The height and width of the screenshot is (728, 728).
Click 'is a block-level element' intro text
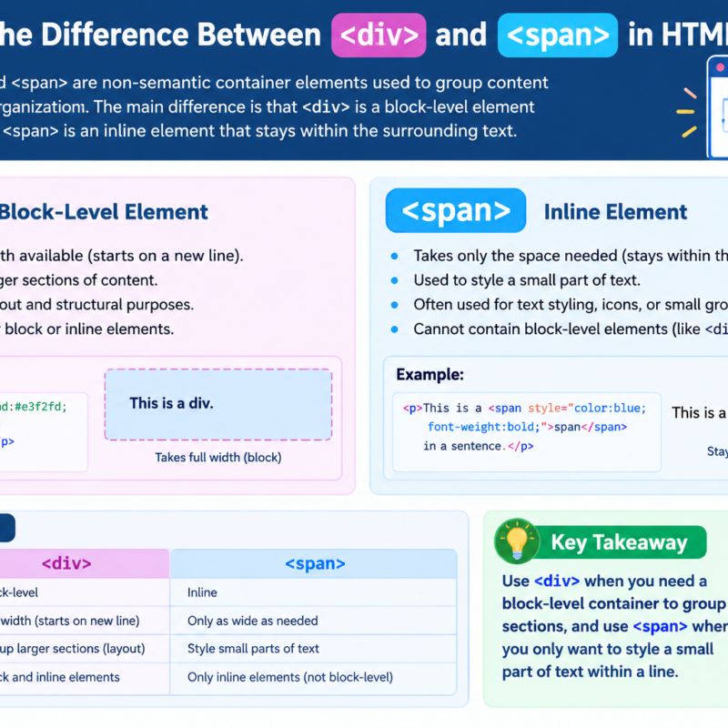tap(444, 107)
